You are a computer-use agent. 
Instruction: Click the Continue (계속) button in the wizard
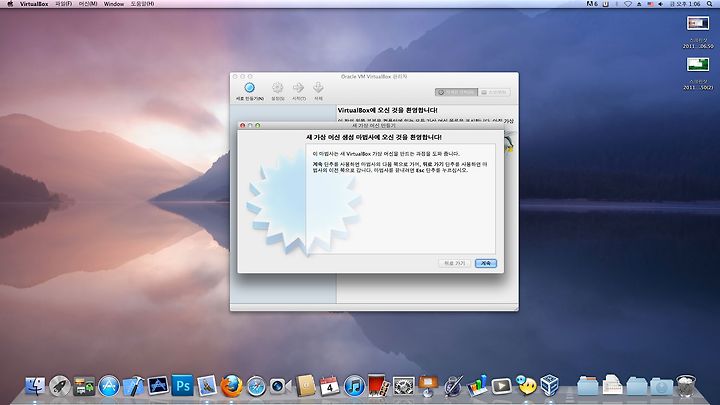[x=486, y=263]
